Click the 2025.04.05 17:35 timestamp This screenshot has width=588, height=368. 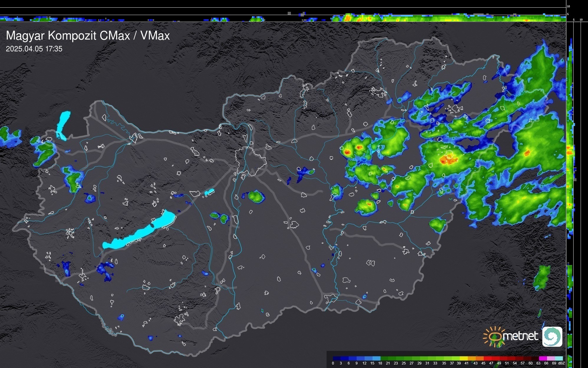34,49
